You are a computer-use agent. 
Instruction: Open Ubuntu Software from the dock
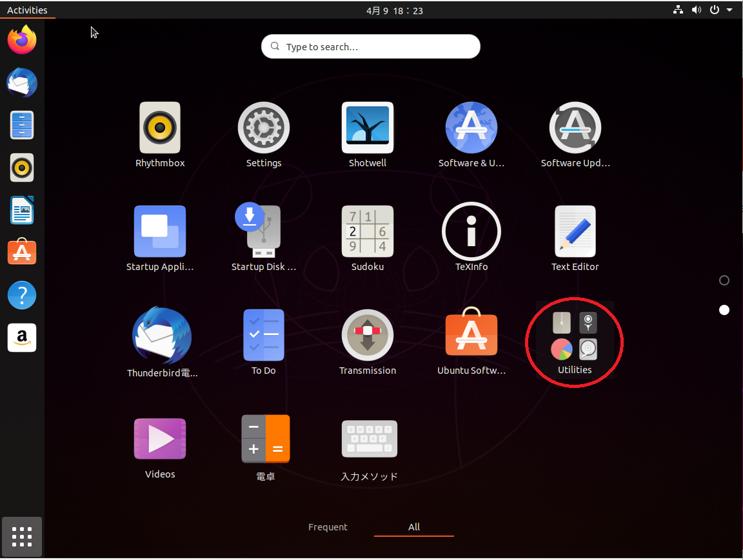pos(22,252)
